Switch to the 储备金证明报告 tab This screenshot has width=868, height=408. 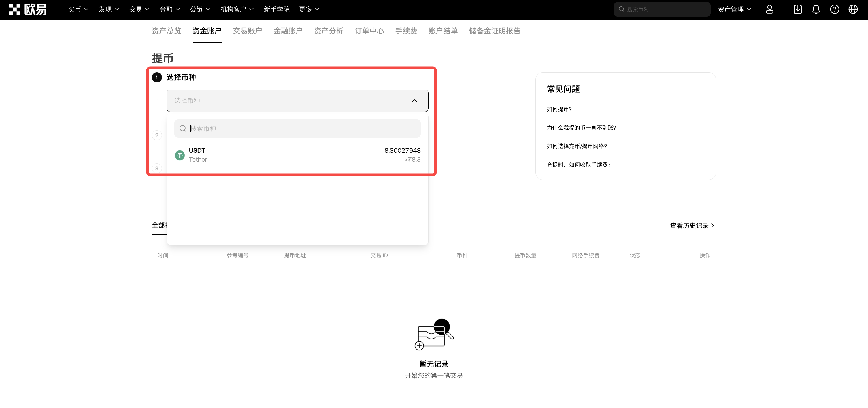point(494,31)
